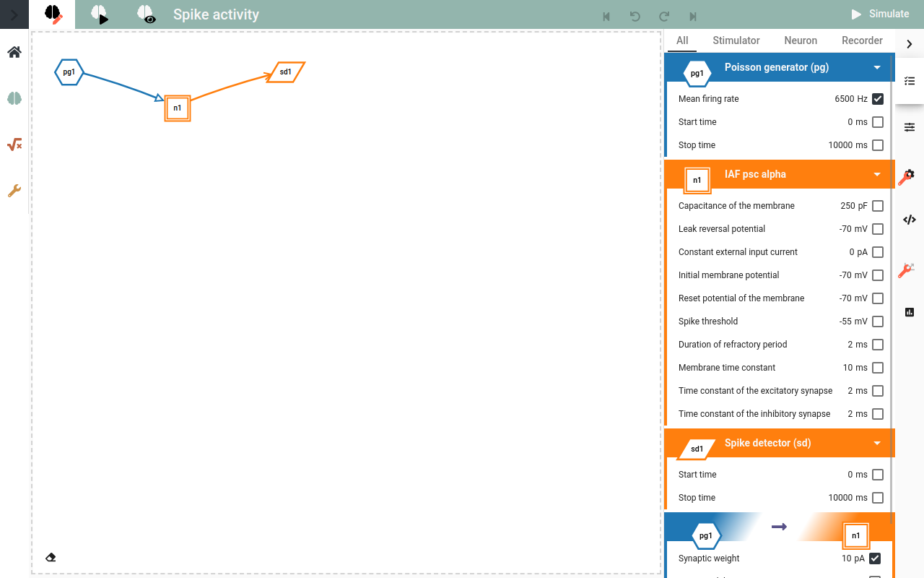The image size is (924, 578).
Task: Click the 10 pA synaptic weight value
Action: [x=853, y=558]
